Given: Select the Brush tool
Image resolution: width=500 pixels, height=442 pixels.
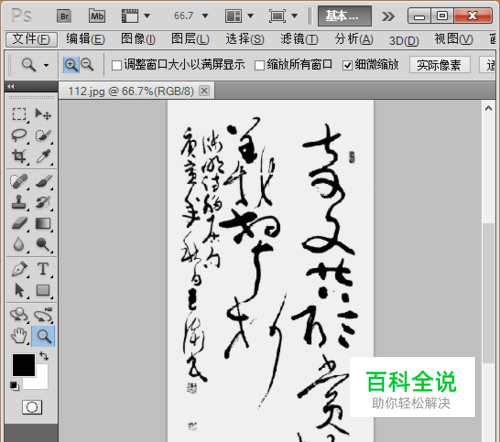Looking at the screenshot, I should click(43, 181).
